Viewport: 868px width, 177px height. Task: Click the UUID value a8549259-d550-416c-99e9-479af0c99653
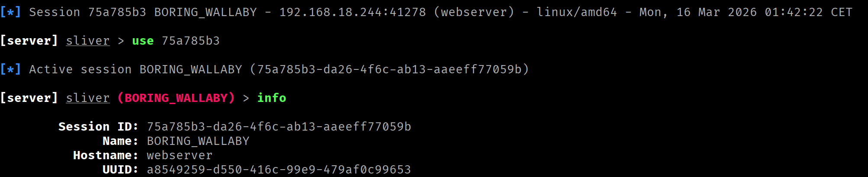point(279,170)
